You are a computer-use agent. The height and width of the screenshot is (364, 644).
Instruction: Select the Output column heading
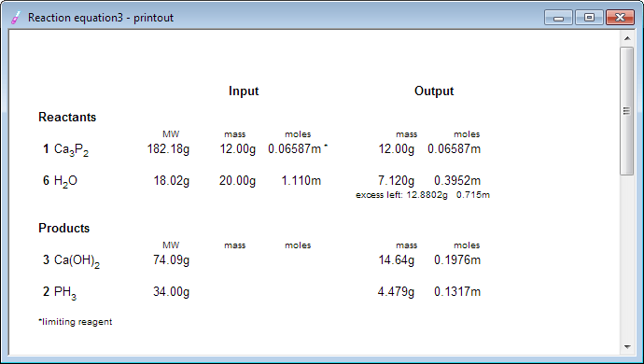pos(434,91)
